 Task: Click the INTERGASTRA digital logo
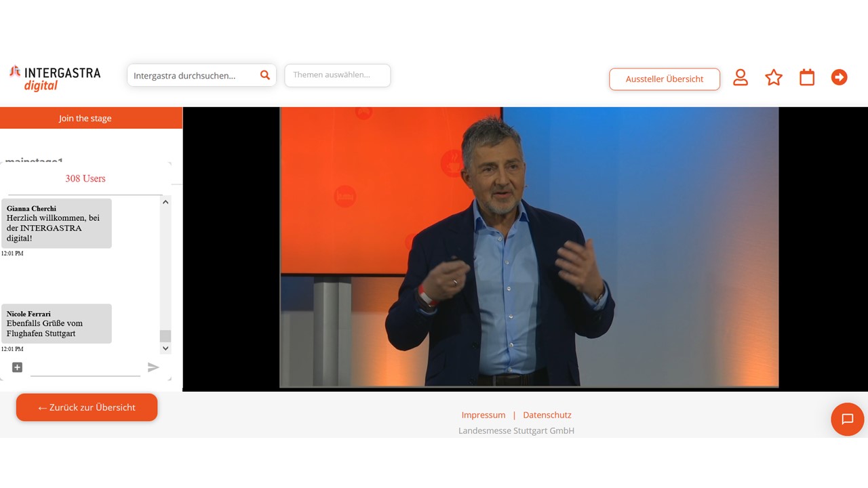pyautogui.click(x=55, y=78)
